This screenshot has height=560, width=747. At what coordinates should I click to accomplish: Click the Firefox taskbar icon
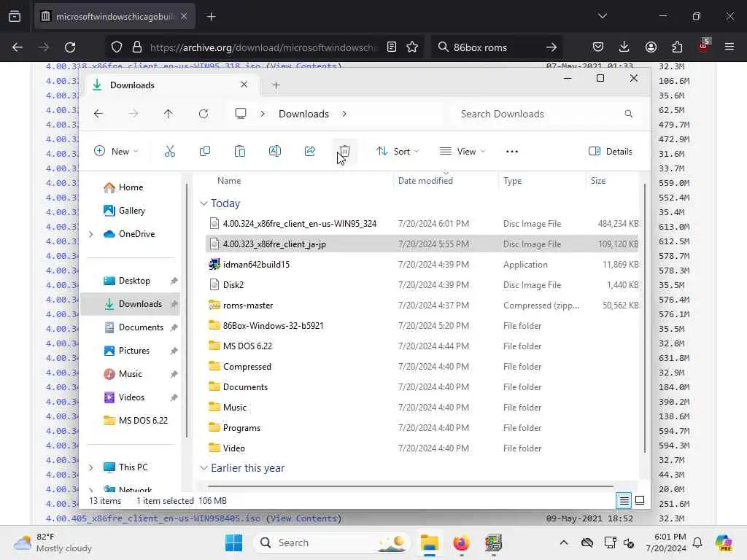point(461,542)
